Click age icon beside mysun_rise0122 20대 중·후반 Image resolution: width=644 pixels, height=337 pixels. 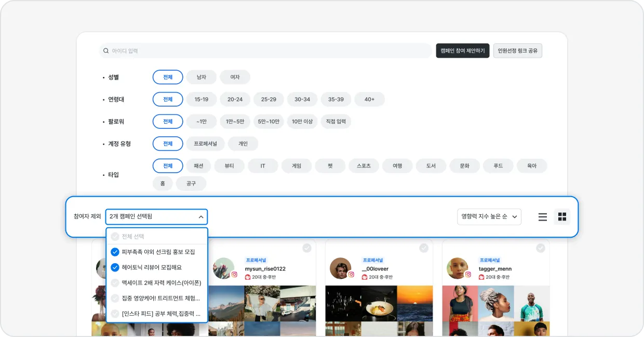pos(248,277)
